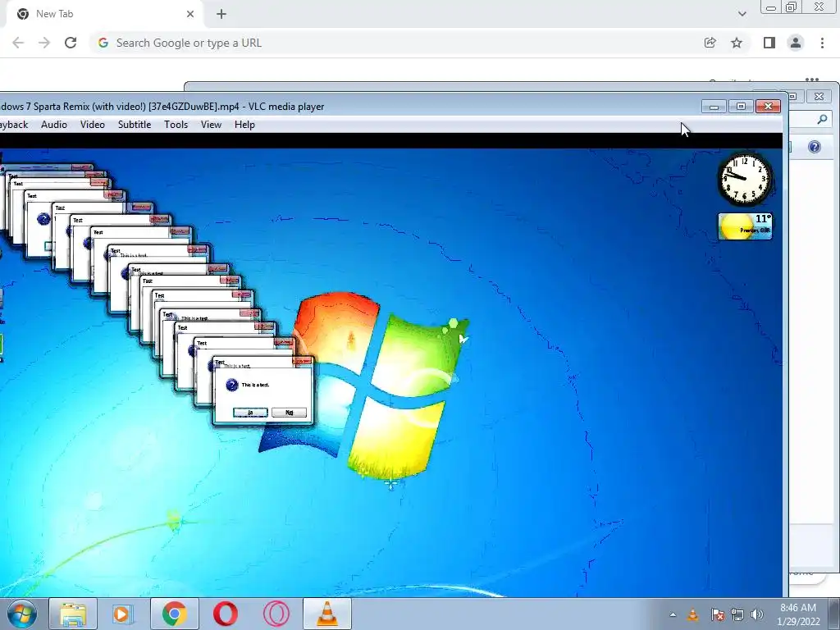The image size is (840, 630).
Task: Open the Action Center flag icon
Action: point(717,614)
